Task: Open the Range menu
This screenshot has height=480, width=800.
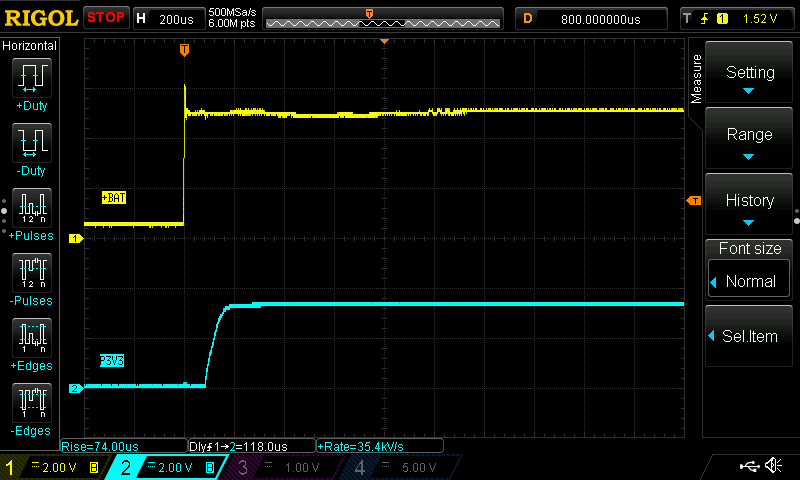Action: (749, 138)
